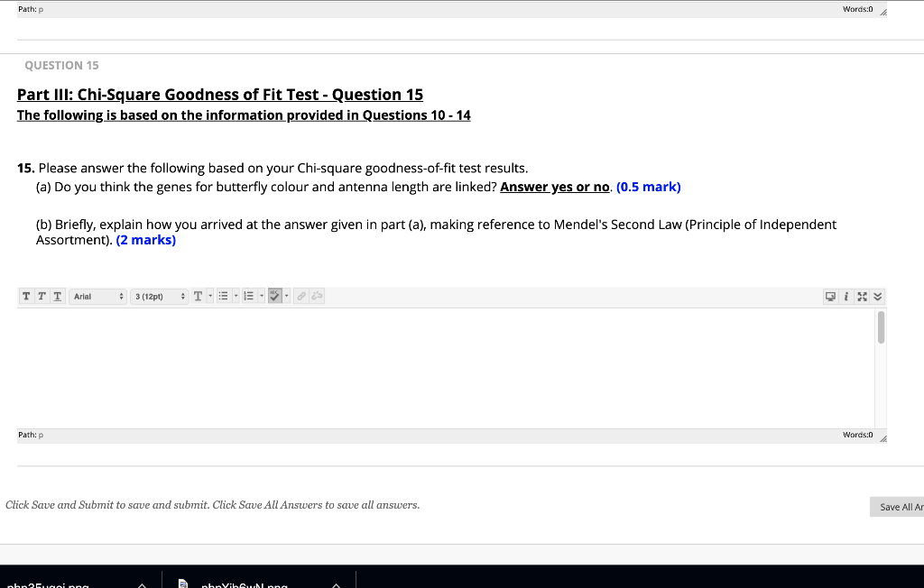Insert a numbered list
This screenshot has height=588, width=924.
tap(249, 296)
